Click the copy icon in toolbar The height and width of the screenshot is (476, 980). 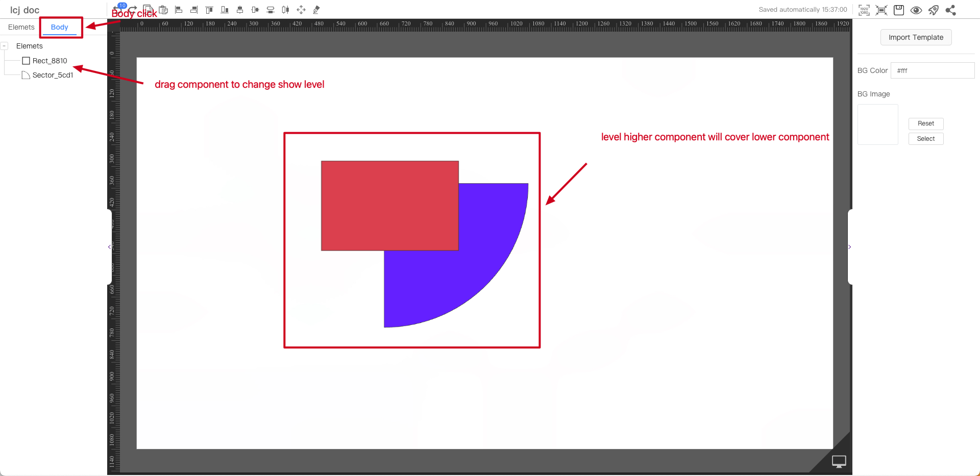[x=148, y=9]
